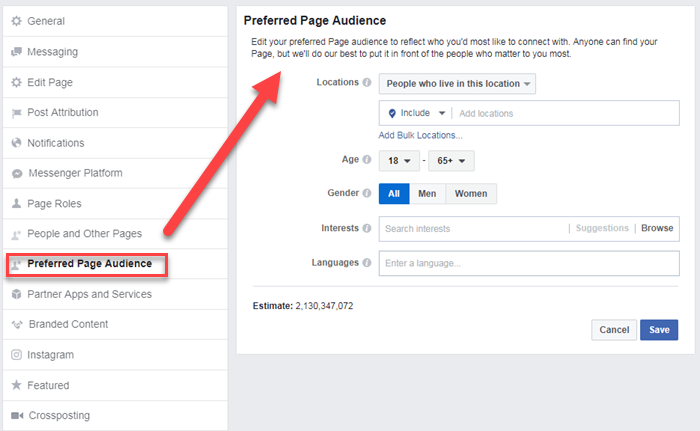
Task: Open Crossposting section
Action: click(x=115, y=415)
